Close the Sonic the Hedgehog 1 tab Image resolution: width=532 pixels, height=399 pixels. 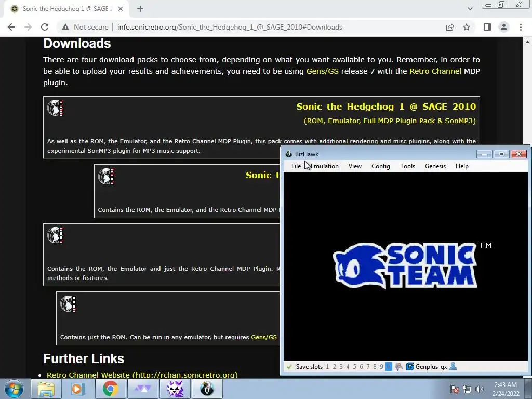point(121,9)
